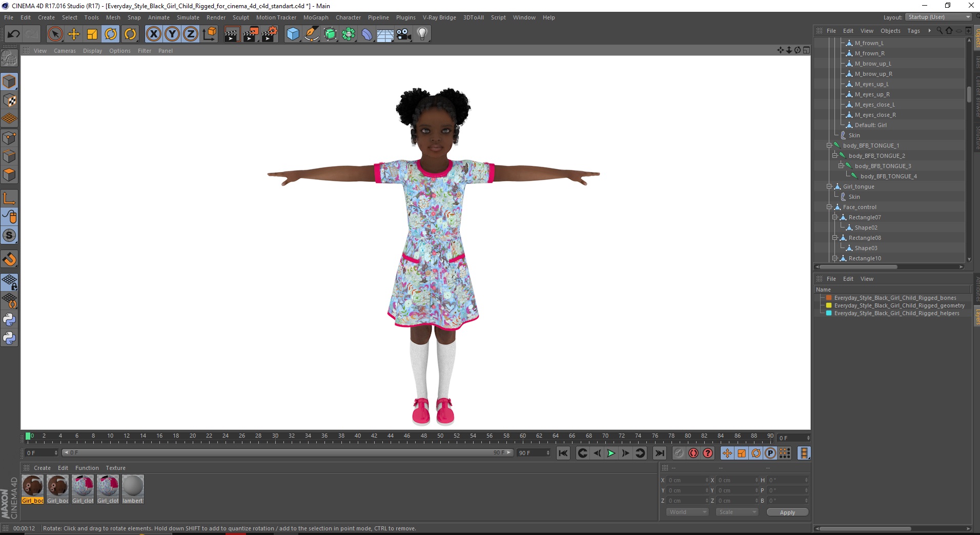Toggle Y axis lock
Viewport: 980px width, 535px height.
point(172,34)
